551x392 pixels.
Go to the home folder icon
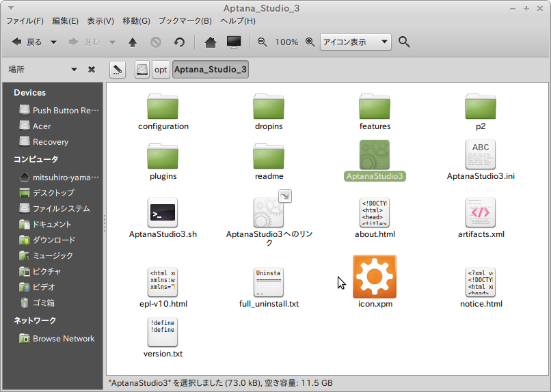(210, 42)
